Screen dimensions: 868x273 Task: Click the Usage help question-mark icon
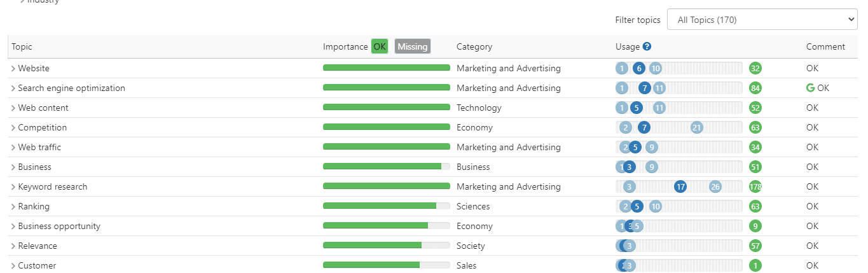[x=647, y=46]
